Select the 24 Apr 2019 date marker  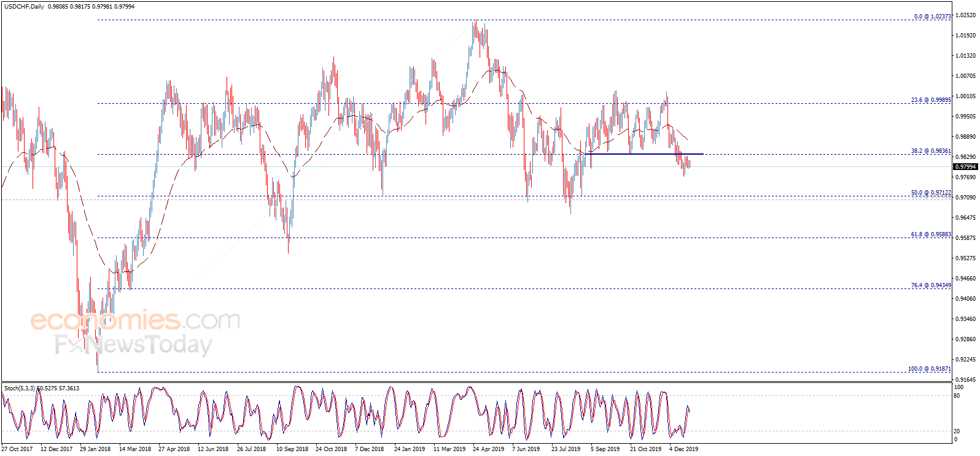[488, 449]
